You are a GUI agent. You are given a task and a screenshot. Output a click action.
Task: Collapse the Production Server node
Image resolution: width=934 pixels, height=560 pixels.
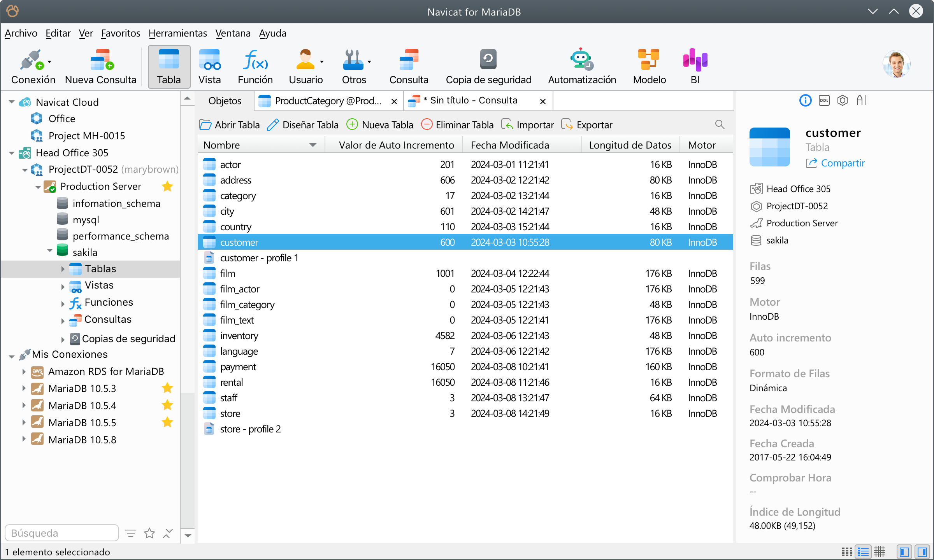pyautogui.click(x=38, y=187)
